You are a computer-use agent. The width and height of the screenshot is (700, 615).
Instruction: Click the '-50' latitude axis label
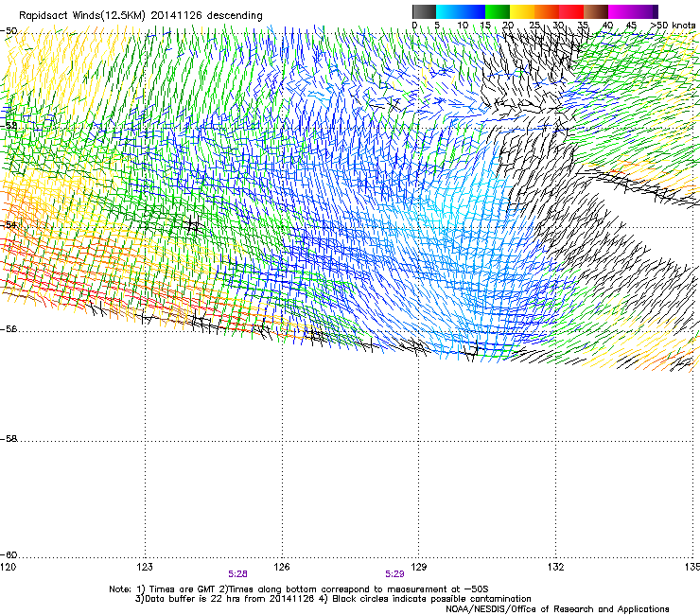pos(9,31)
